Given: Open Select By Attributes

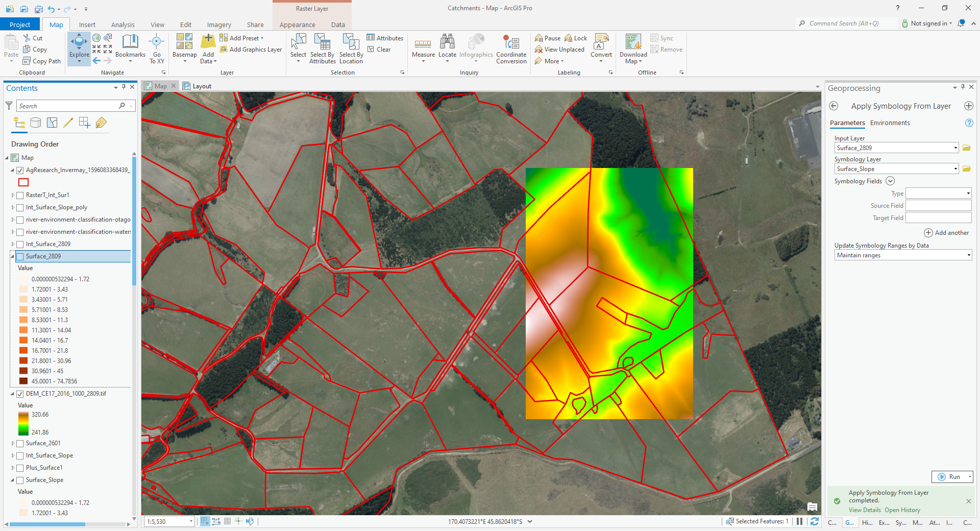Looking at the screenshot, I should point(322,49).
